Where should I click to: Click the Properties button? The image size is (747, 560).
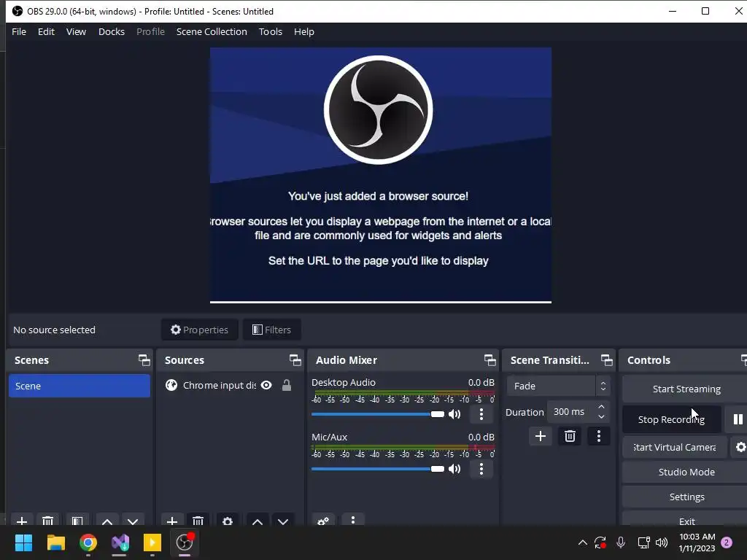point(200,330)
